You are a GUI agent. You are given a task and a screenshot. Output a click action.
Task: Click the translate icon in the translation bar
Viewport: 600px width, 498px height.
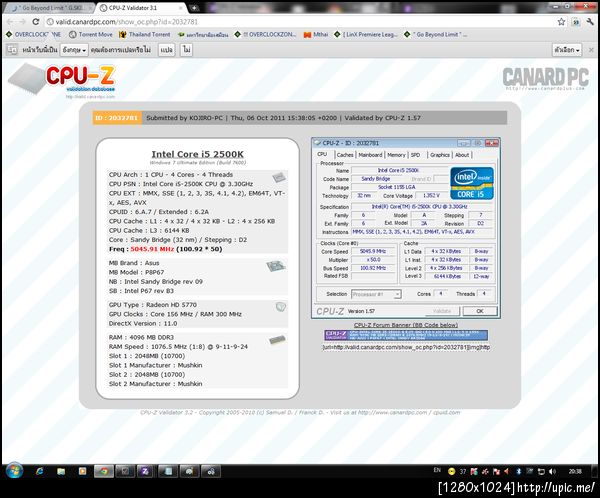(x=12, y=50)
